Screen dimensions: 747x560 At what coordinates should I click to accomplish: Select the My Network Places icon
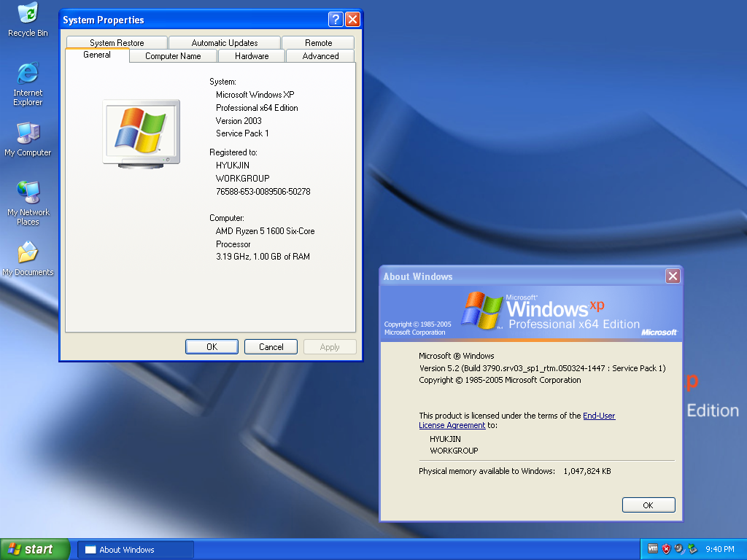[28, 203]
